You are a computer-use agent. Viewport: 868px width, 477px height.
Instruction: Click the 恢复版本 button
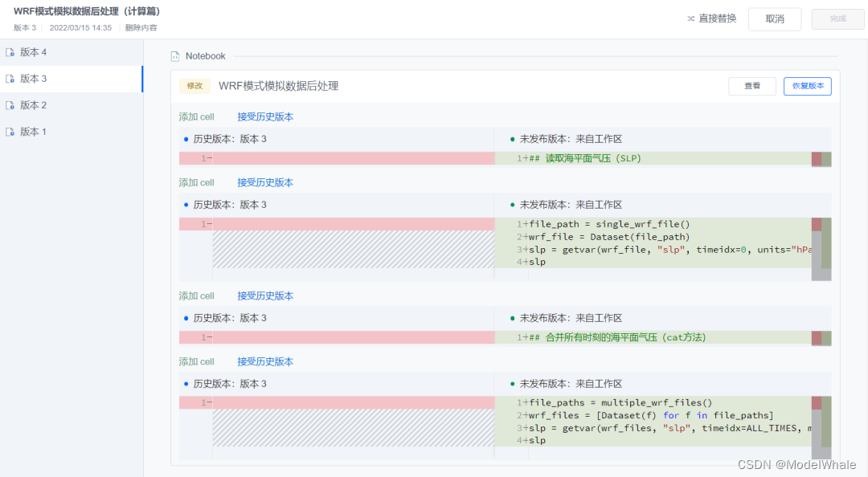tap(807, 86)
